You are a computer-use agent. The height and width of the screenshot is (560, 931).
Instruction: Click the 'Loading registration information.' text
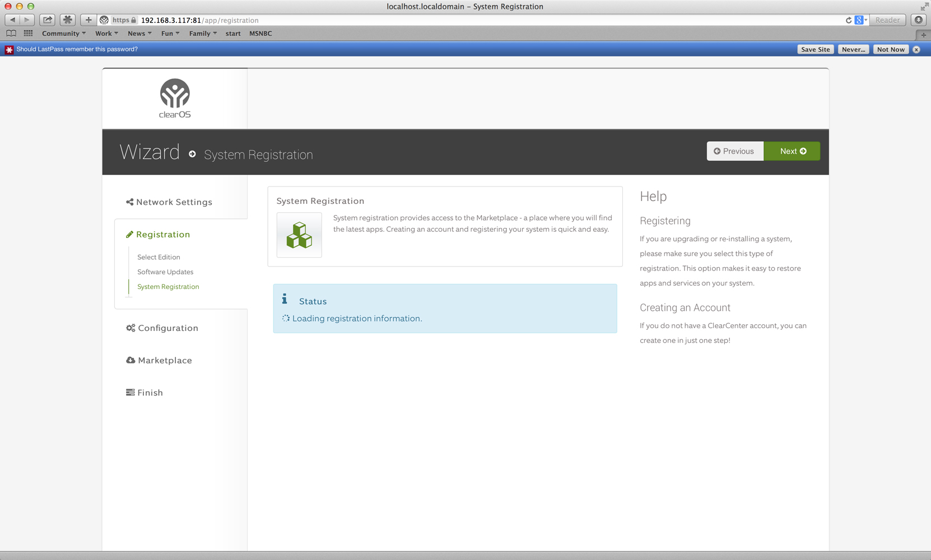pos(357,319)
